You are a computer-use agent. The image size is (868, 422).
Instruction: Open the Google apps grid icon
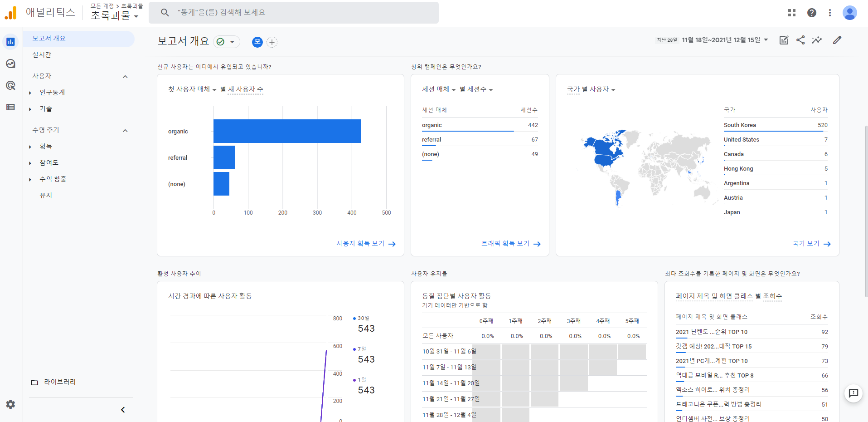792,13
